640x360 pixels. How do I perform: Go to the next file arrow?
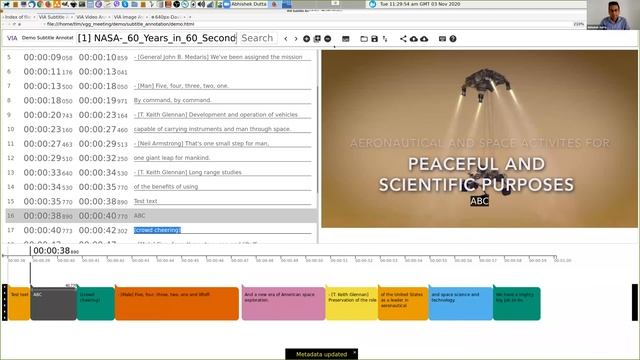[296, 39]
